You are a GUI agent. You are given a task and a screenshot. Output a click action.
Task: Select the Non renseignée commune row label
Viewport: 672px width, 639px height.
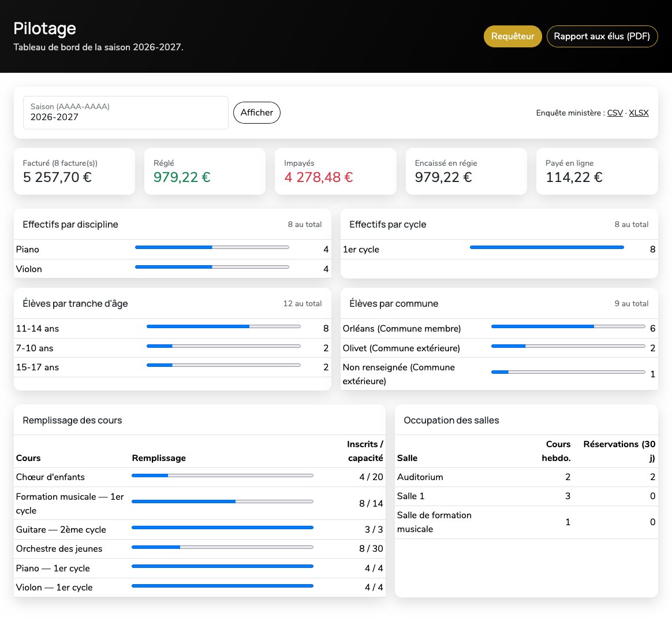coord(398,374)
